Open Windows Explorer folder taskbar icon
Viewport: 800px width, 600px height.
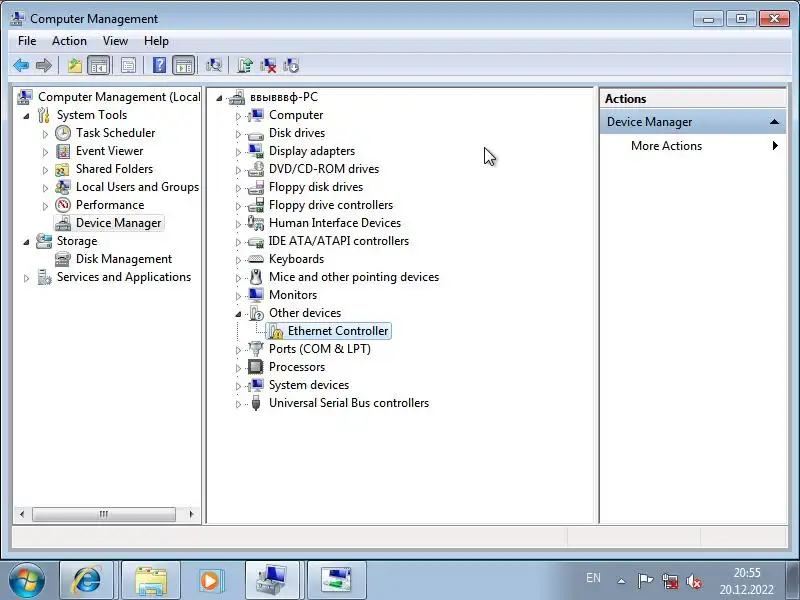coord(151,580)
